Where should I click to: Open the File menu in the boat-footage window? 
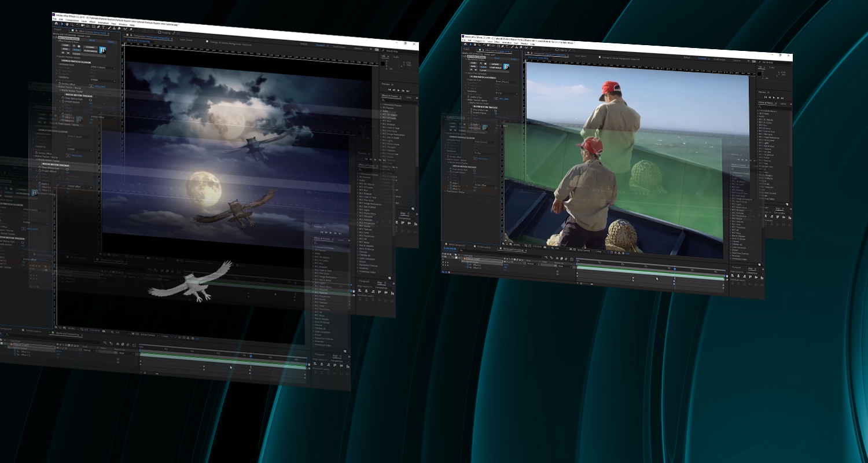464,40
